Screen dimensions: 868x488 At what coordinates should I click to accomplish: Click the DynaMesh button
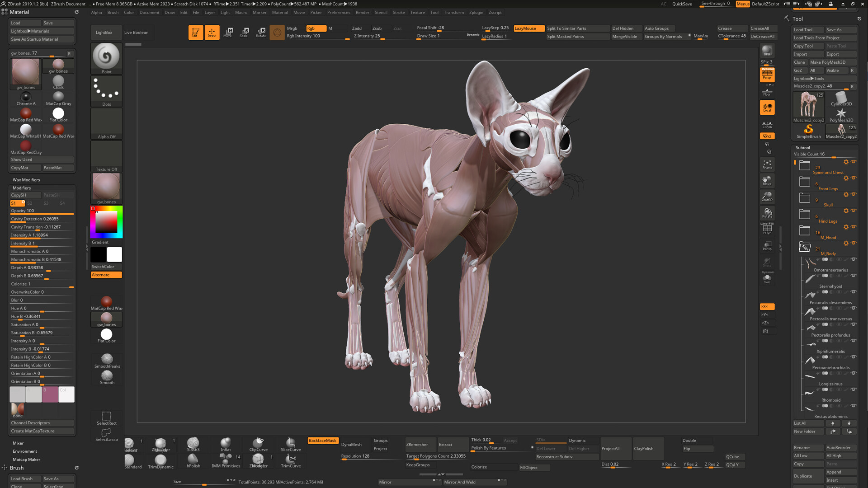[x=356, y=445]
